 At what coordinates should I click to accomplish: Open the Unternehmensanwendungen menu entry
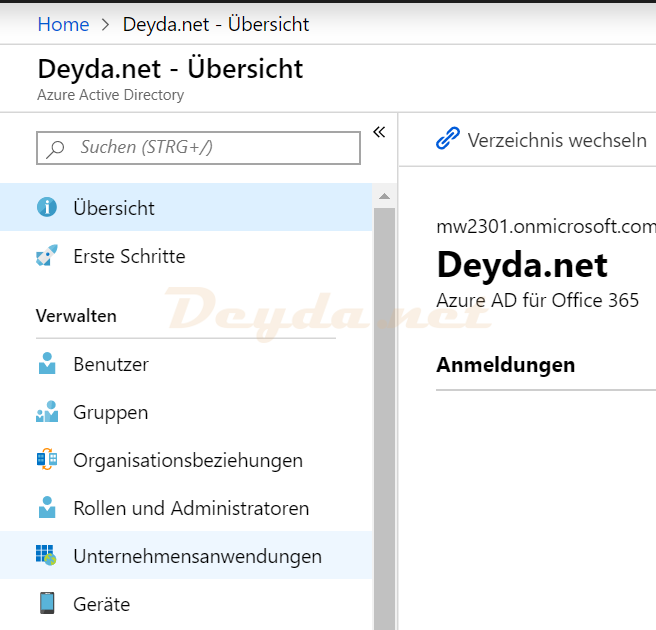[197, 556]
